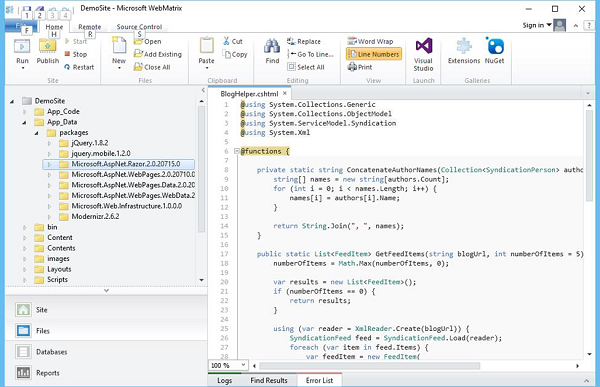This screenshot has width=600, height=387.
Task: Open Visual Studio launch icon
Action: [424, 46]
